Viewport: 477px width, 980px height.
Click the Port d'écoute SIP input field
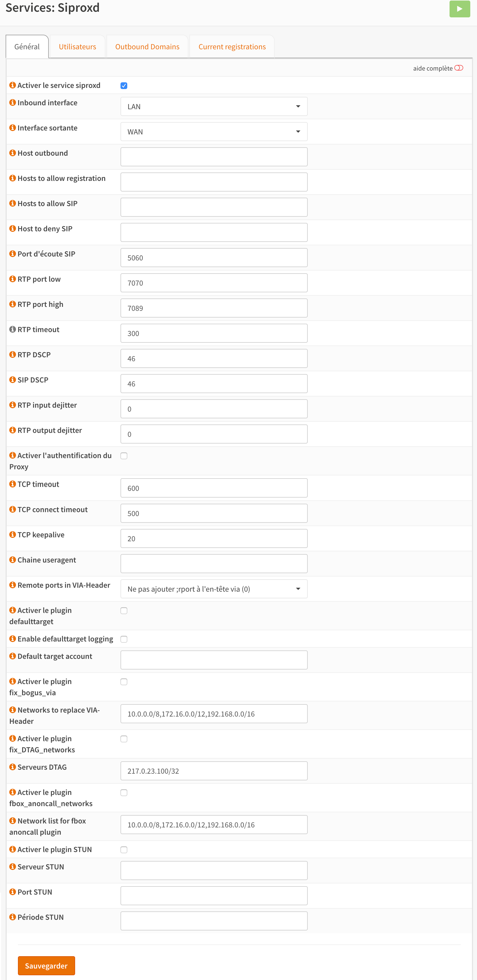214,258
